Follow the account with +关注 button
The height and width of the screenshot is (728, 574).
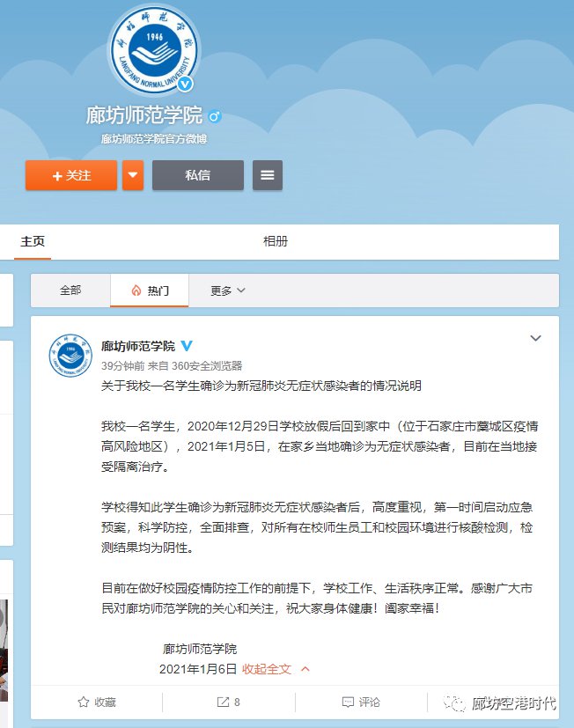[x=71, y=175]
